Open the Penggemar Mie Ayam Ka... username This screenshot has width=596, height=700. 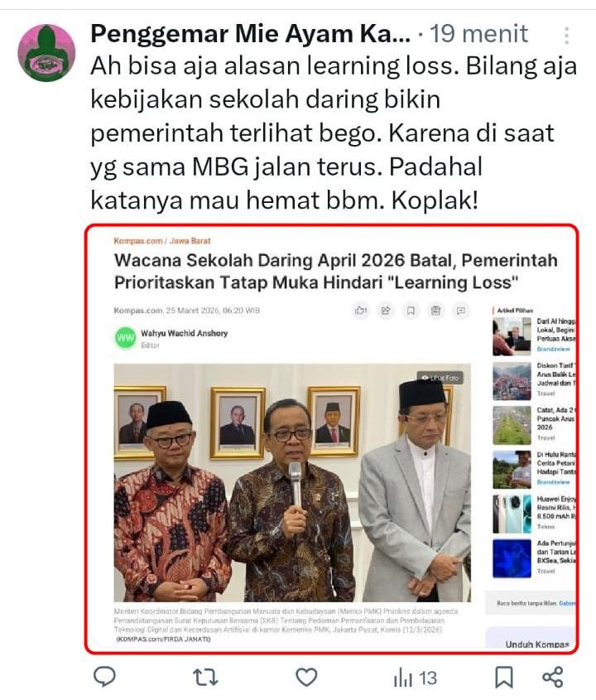(250, 34)
